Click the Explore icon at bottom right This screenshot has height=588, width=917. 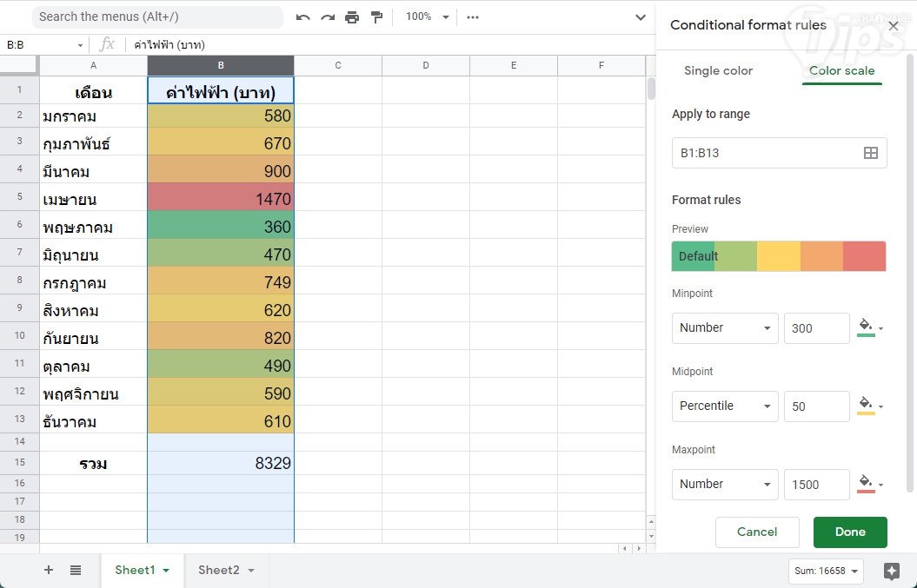pyautogui.click(x=891, y=571)
